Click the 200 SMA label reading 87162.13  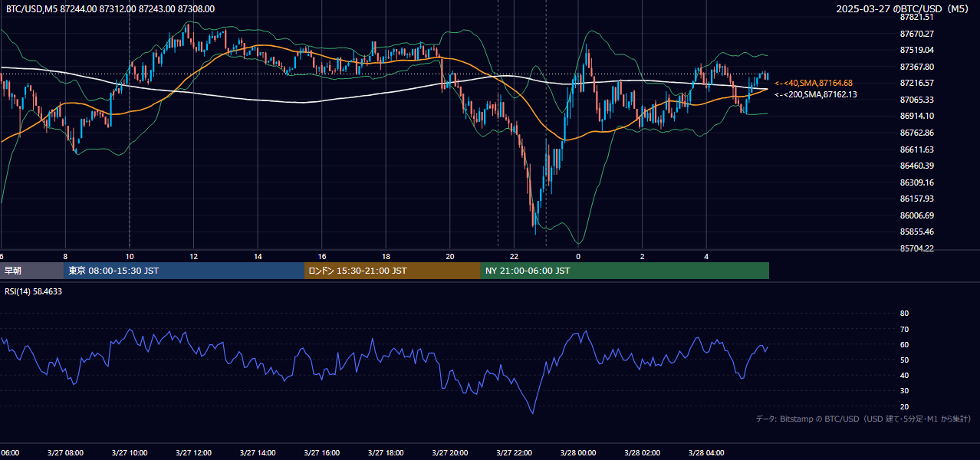click(816, 94)
